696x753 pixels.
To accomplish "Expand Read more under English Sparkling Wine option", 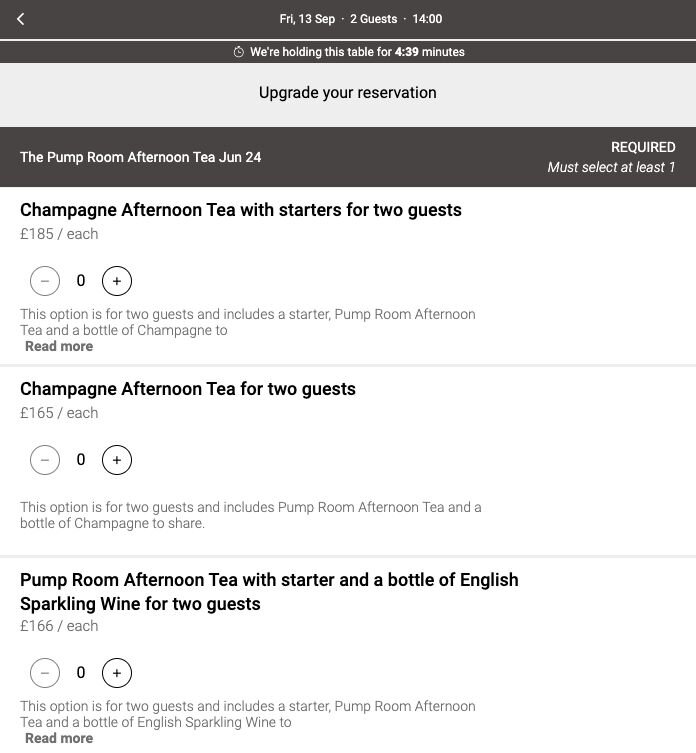I will 59,738.
